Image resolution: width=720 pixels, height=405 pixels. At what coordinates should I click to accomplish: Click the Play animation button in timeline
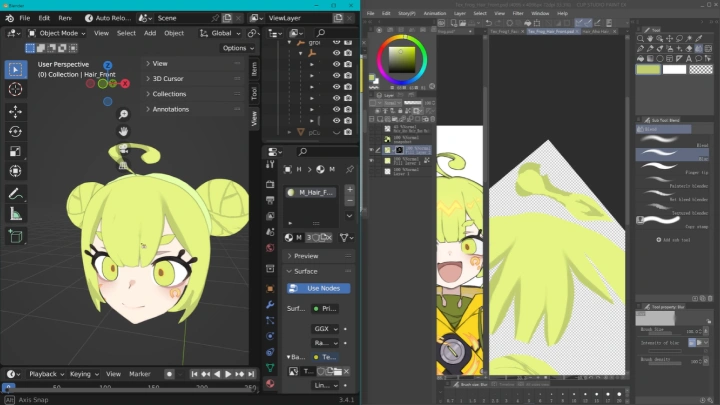228,374
